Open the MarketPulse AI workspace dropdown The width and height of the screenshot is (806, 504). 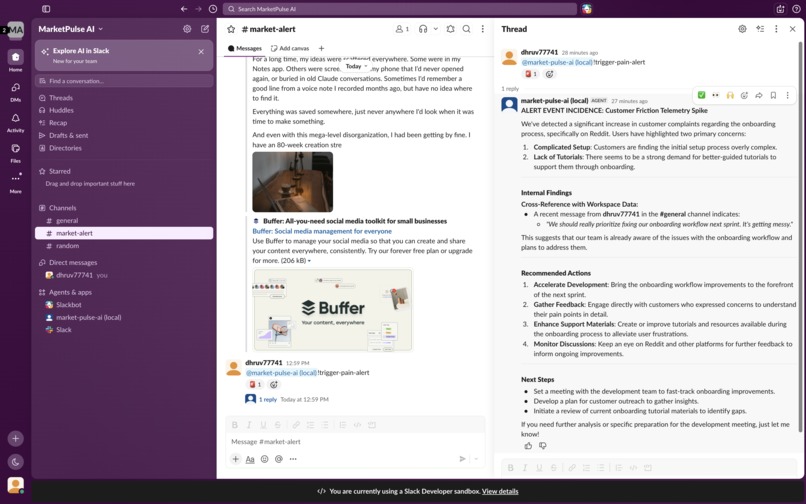tap(70, 29)
